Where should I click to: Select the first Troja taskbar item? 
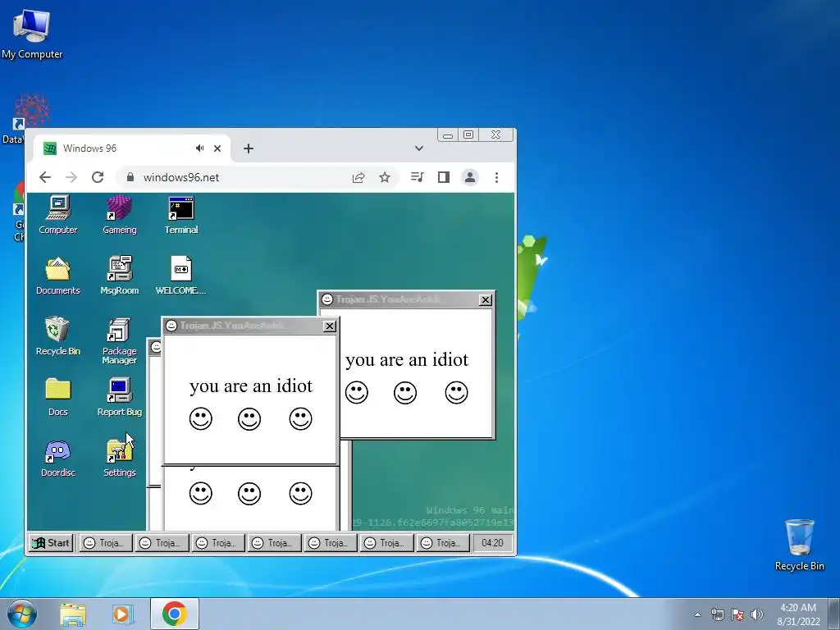(106, 543)
